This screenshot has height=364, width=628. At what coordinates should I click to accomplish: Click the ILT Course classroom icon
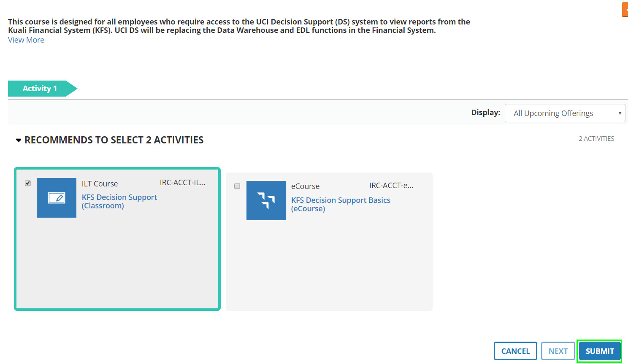click(57, 198)
